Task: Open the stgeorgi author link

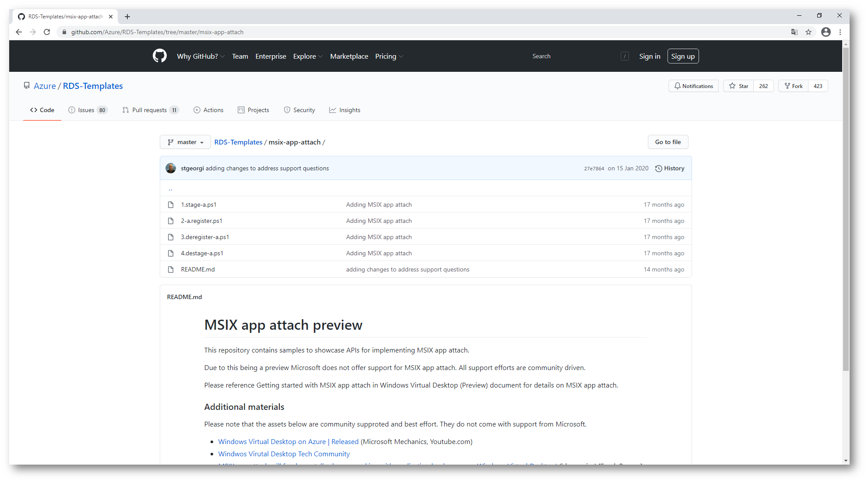Action: point(193,168)
